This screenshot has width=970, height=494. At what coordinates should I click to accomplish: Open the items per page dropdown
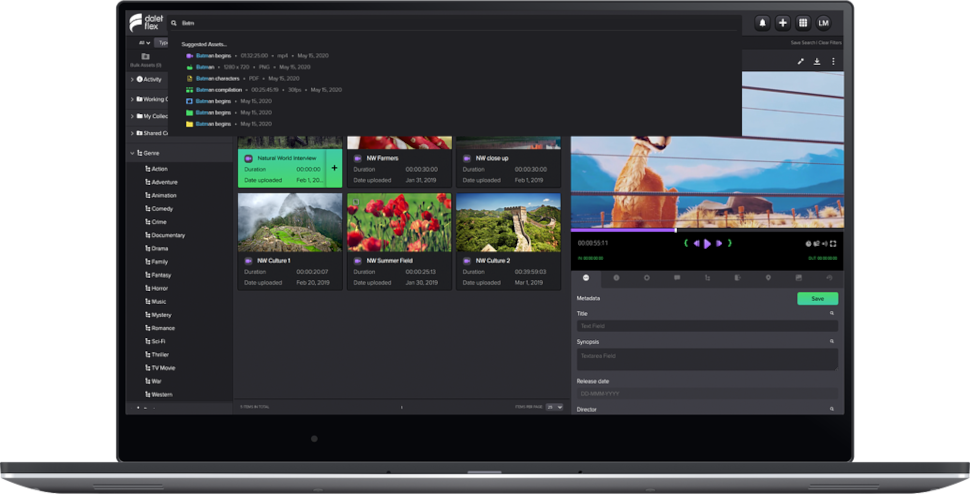[x=554, y=407]
